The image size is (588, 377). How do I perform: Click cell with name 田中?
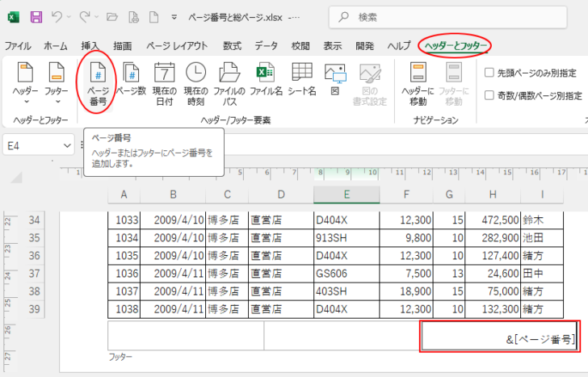(542, 274)
